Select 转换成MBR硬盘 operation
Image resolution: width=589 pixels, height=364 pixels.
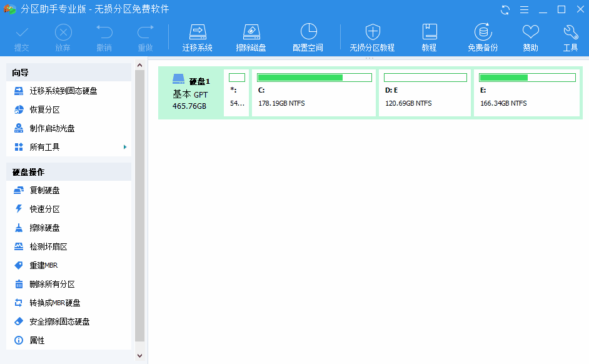point(69,303)
